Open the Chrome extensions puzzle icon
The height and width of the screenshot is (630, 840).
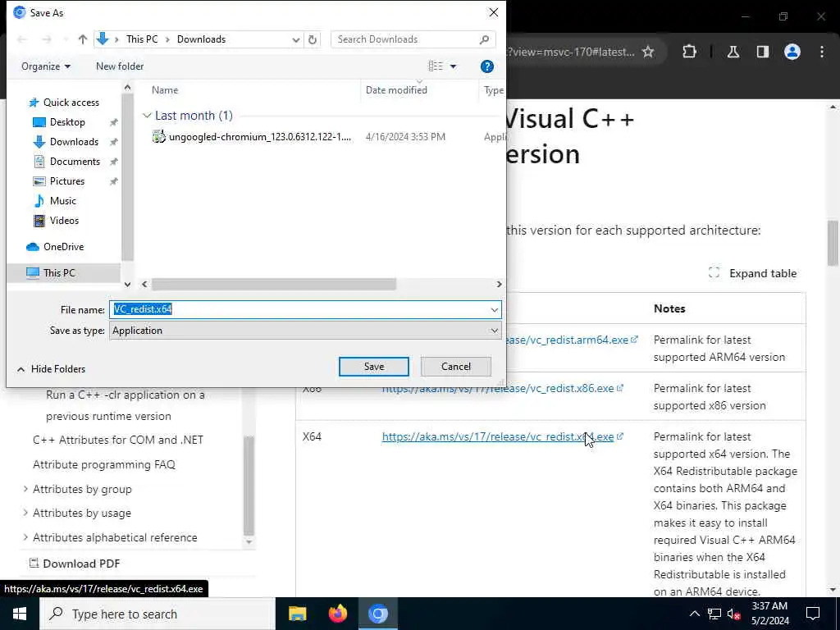[689, 52]
